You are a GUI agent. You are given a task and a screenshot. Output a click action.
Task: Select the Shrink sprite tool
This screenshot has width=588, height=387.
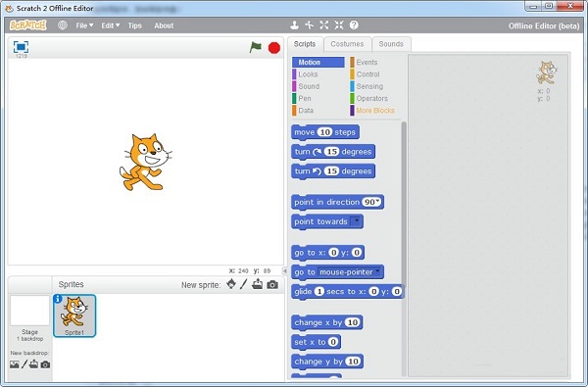339,25
